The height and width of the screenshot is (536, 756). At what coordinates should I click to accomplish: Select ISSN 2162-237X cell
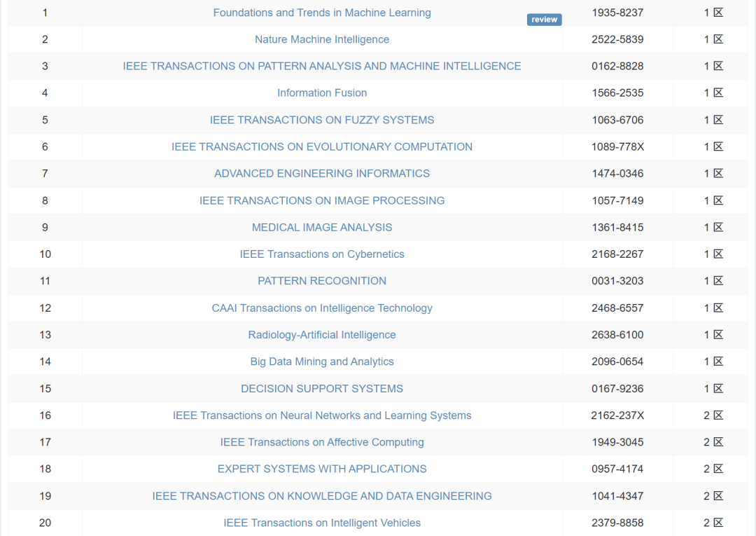(617, 415)
